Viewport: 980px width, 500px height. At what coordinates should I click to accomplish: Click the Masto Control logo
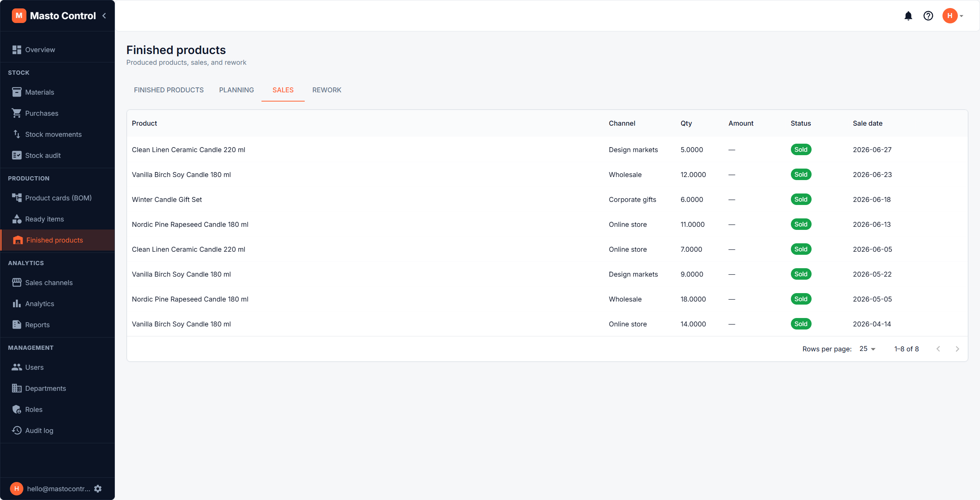(19, 16)
